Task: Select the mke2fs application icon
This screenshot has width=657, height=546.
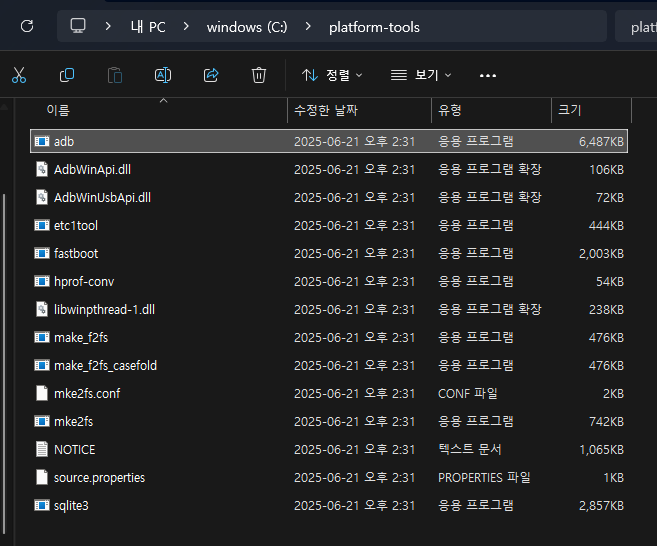Action: tap(42, 422)
